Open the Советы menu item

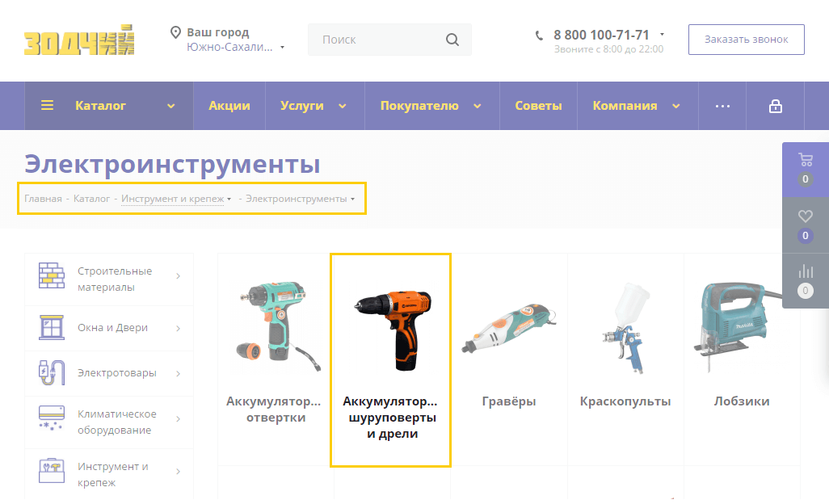tap(539, 106)
